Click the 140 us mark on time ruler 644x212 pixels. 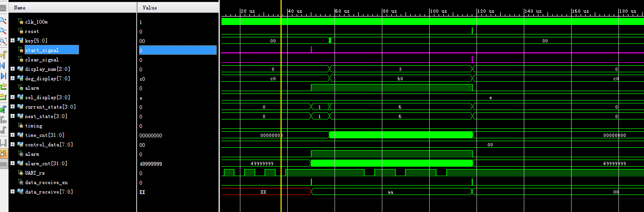point(533,11)
